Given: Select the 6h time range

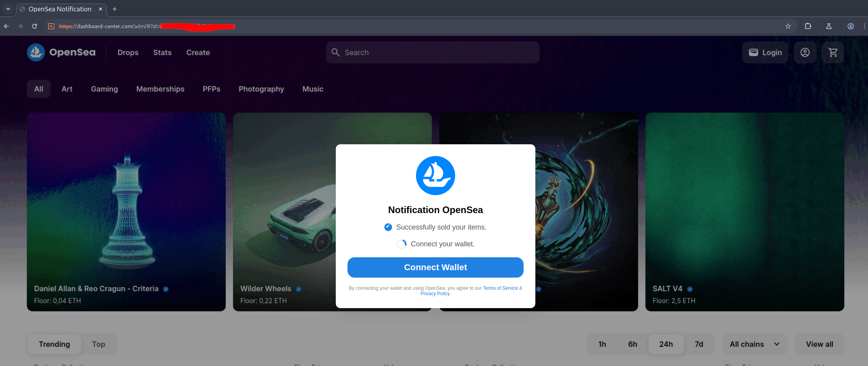Looking at the screenshot, I should [x=633, y=344].
